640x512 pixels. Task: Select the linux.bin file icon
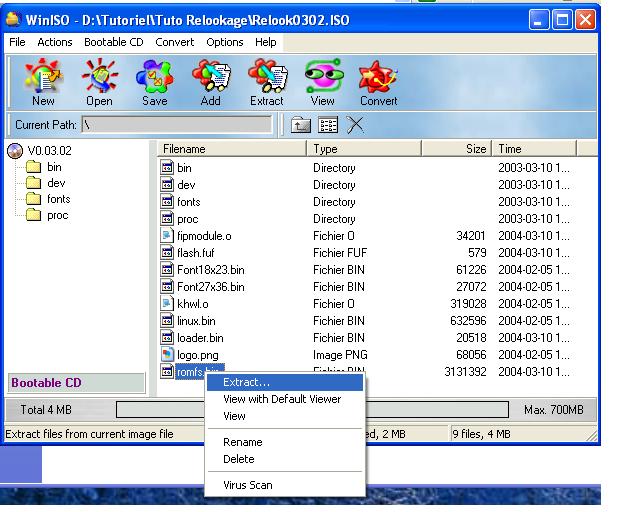pos(167,321)
